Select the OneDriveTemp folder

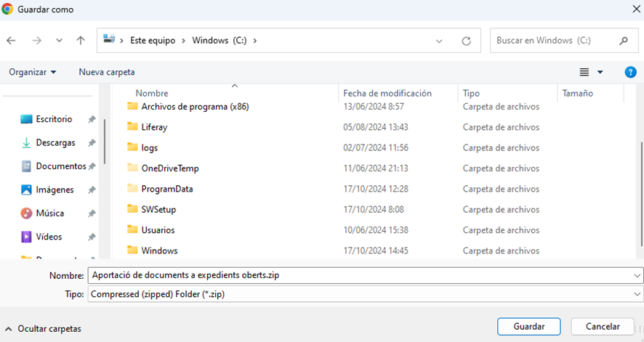[170, 168]
